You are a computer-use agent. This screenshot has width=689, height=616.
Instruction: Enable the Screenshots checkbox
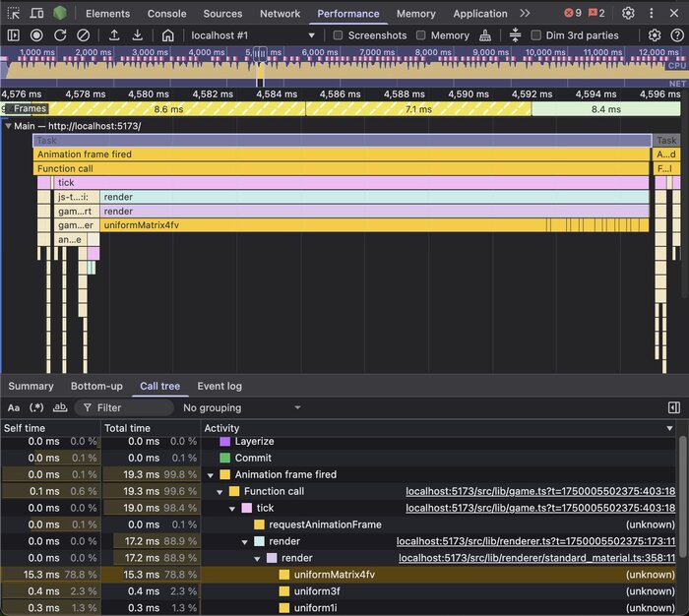click(x=338, y=35)
